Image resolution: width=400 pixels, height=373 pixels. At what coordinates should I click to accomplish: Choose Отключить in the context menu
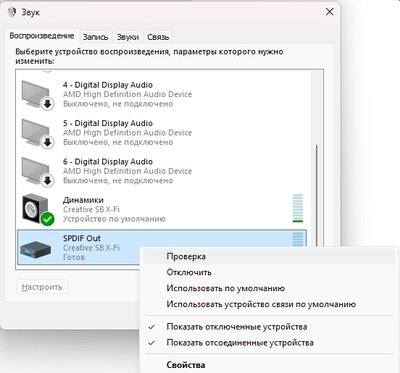tap(269, 272)
